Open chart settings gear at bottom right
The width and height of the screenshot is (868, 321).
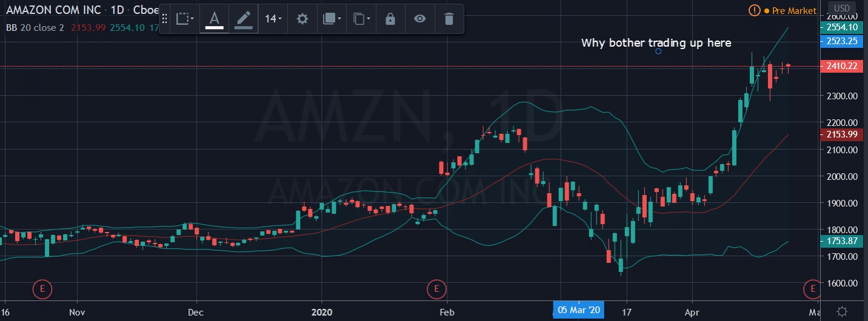tap(842, 311)
